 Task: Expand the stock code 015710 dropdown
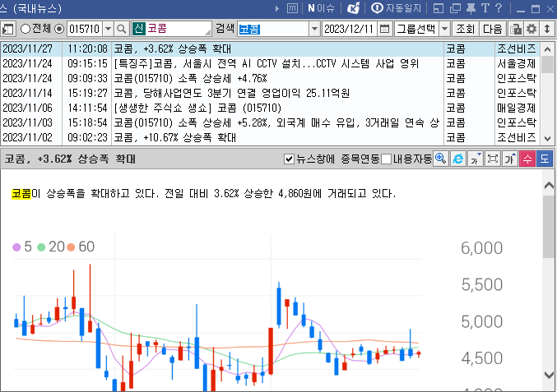coord(108,29)
